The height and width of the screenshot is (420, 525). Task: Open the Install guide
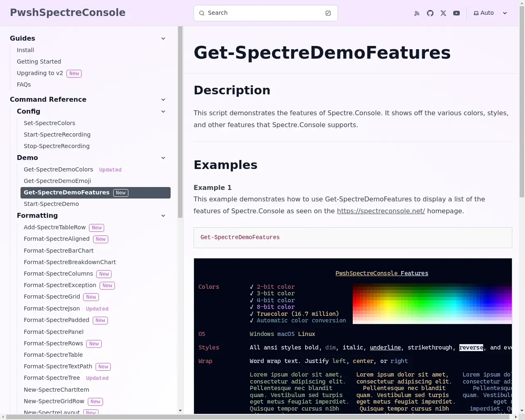click(x=25, y=50)
